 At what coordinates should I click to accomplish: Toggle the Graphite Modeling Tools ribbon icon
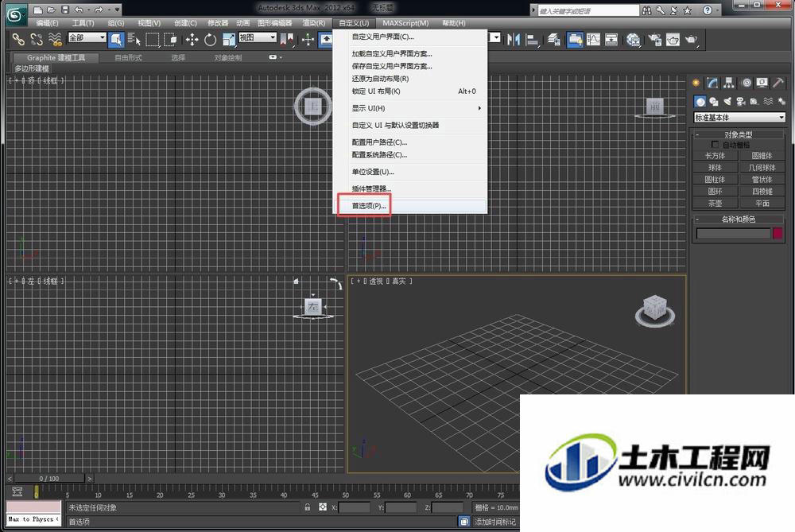coord(575,40)
